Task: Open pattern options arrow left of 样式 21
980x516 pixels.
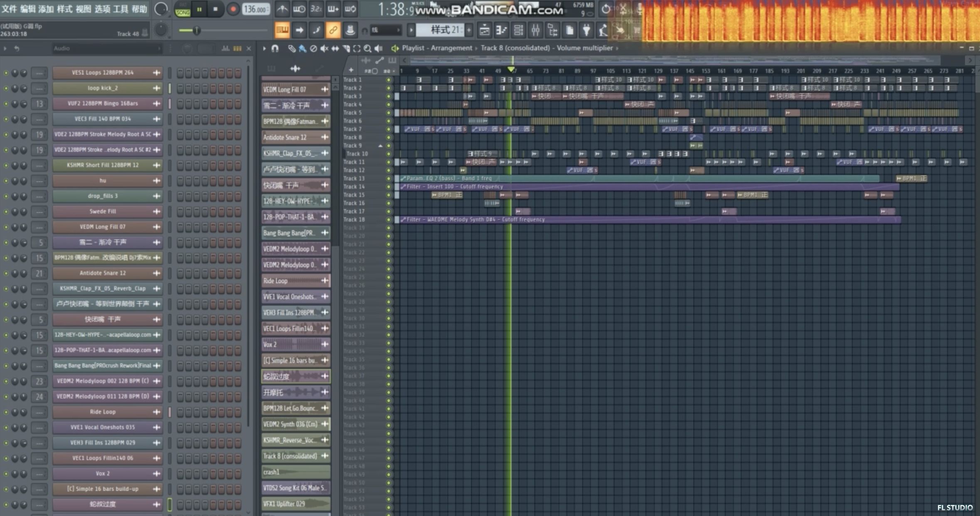Action: 411,30
